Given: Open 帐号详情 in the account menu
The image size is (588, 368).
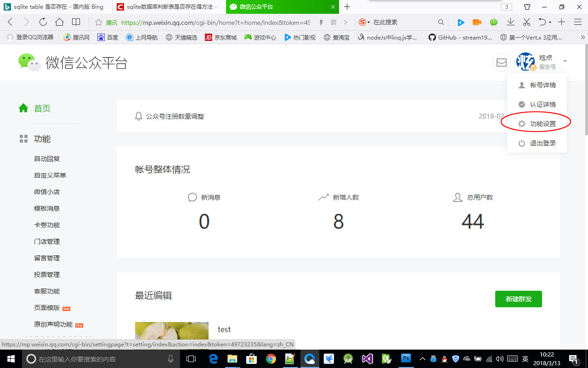Looking at the screenshot, I should [x=537, y=85].
